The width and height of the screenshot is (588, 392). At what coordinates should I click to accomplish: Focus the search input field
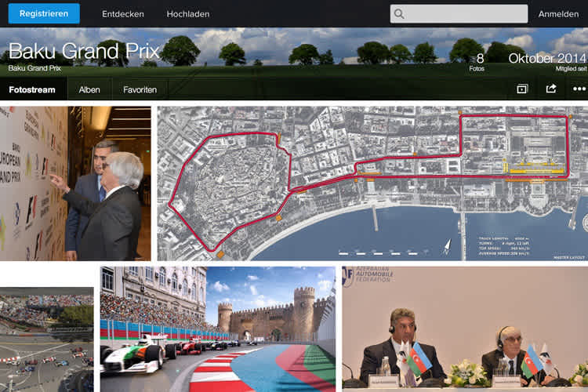(x=466, y=14)
